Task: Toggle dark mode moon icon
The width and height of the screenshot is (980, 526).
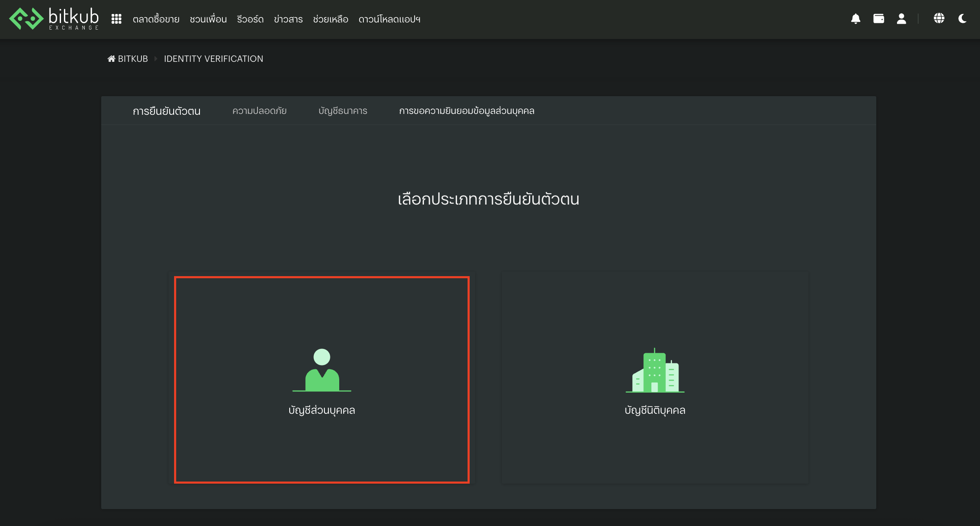Action: (x=962, y=19)
